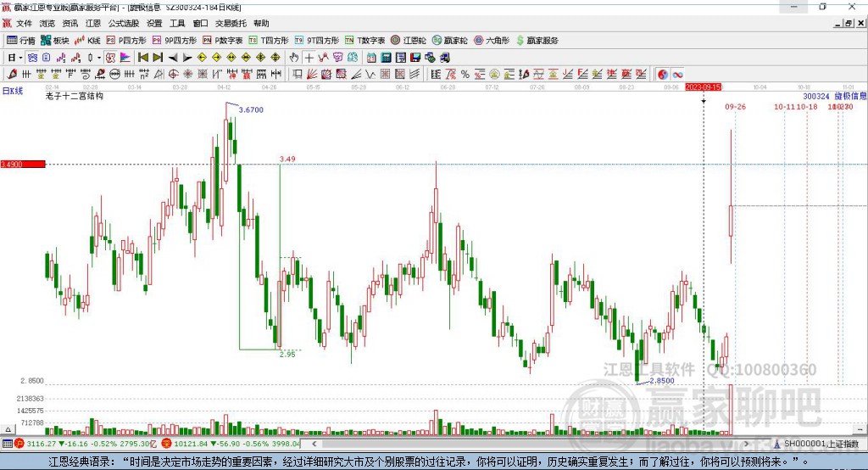Open the 公式选股 menu

click(x=124, y=23)
